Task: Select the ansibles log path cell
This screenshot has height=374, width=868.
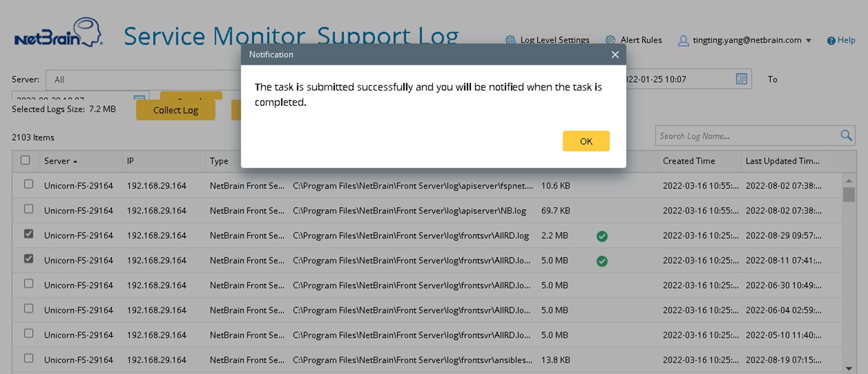Action: 412,359
